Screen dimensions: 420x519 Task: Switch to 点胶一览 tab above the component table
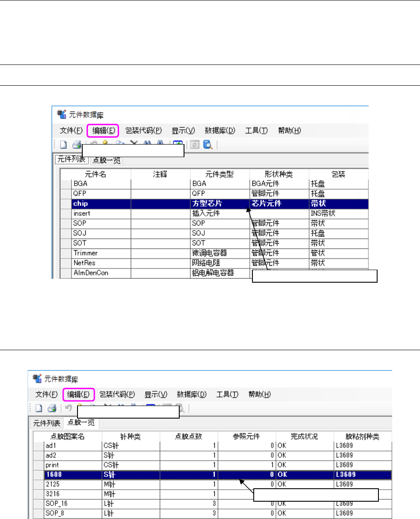click(106, 161)
